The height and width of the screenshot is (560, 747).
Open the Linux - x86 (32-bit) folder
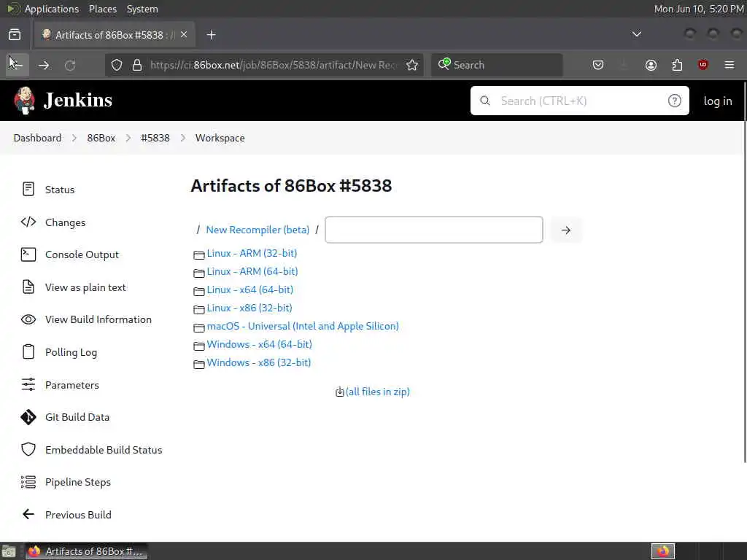(249, 308)
